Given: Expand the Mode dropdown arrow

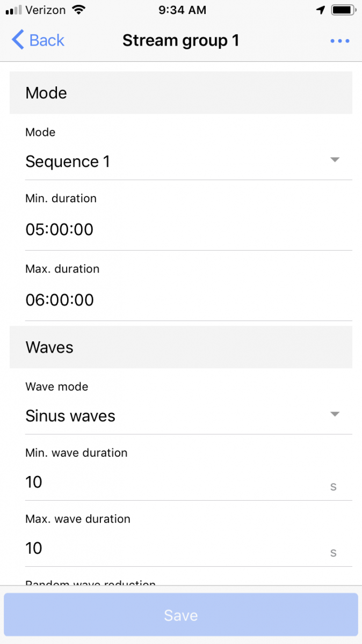Looking at the screenshot, I should (335, 160).
